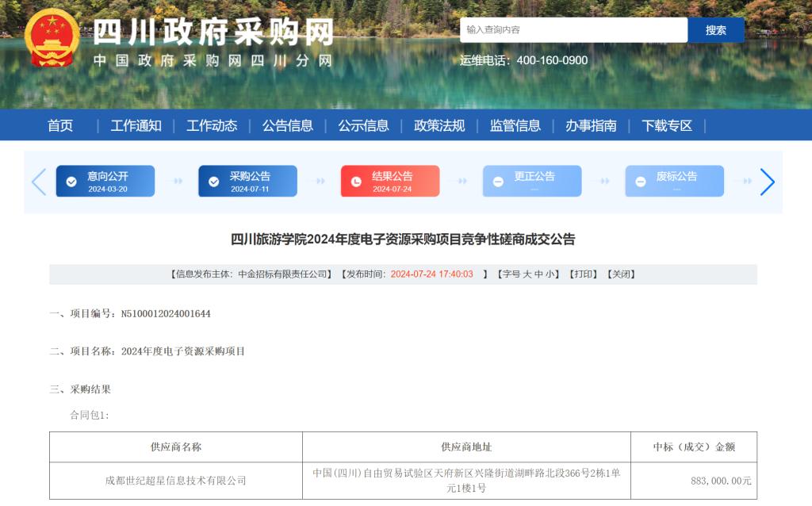Open the 公示信息 menu item
The height and width of the screenshot is (506, 812).
(x=363, y=125)
